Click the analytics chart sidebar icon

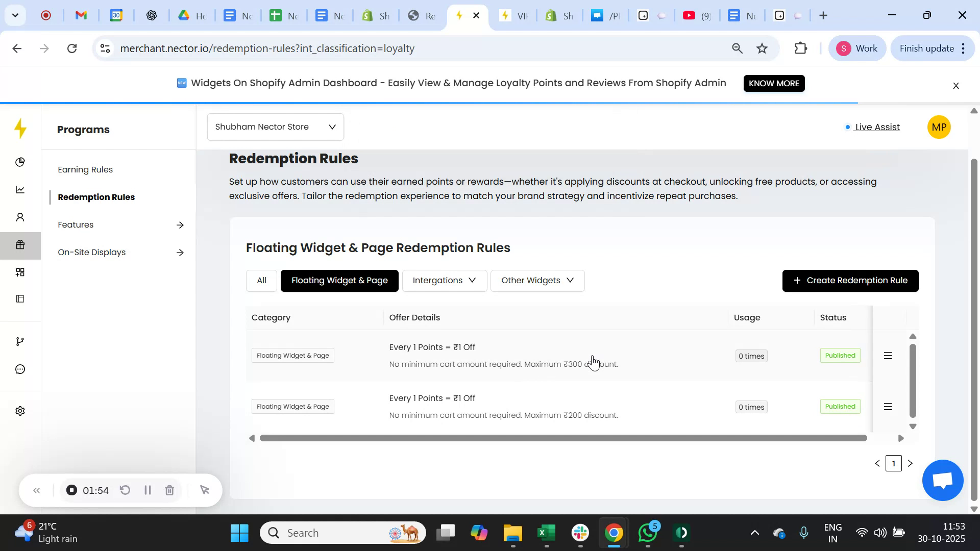(x=20, y=190)
